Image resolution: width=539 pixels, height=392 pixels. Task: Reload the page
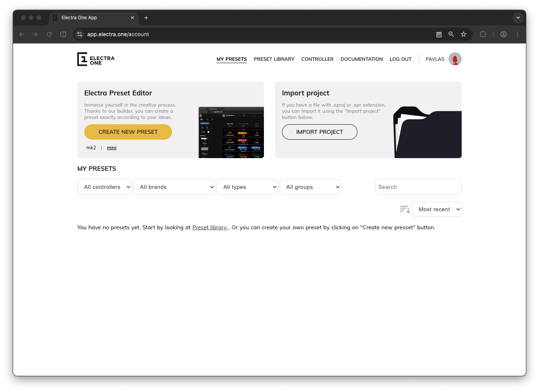click(x=49, y=34)
